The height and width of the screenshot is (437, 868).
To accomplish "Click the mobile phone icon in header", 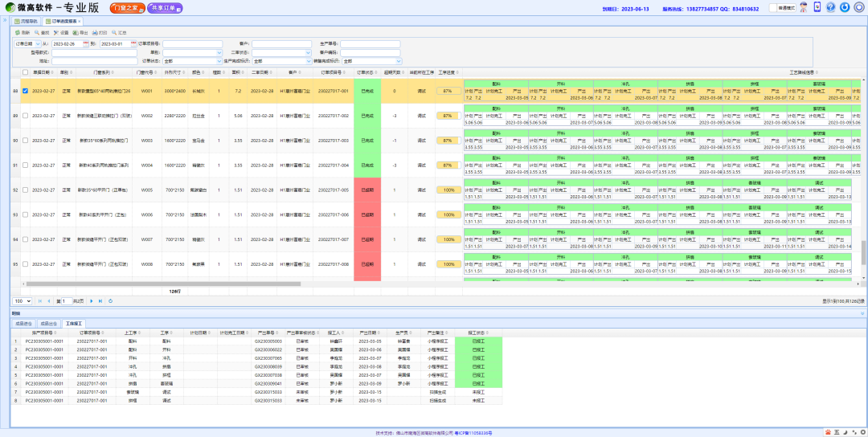I will point(817,7).
